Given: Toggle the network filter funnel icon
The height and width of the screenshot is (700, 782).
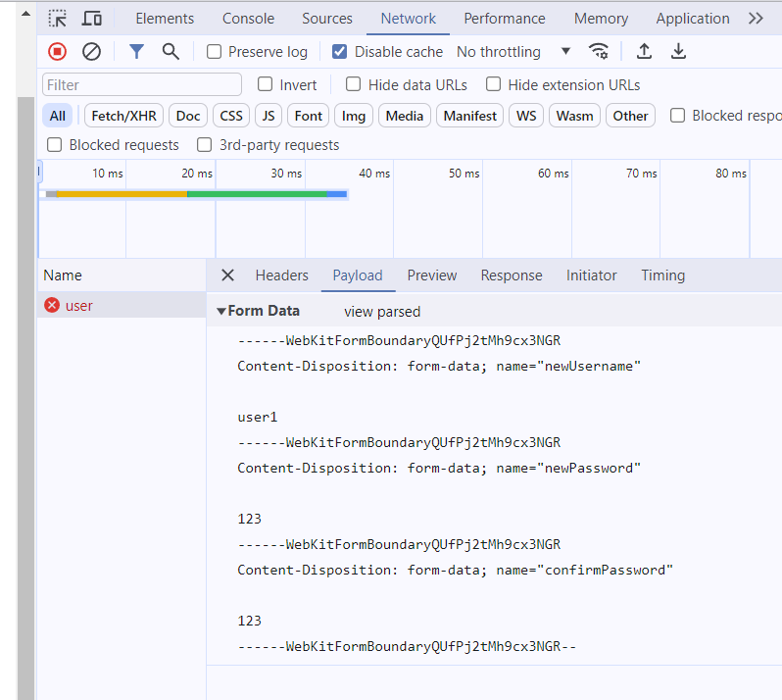Looking at the screenshot, I should [x=136, y=51].
